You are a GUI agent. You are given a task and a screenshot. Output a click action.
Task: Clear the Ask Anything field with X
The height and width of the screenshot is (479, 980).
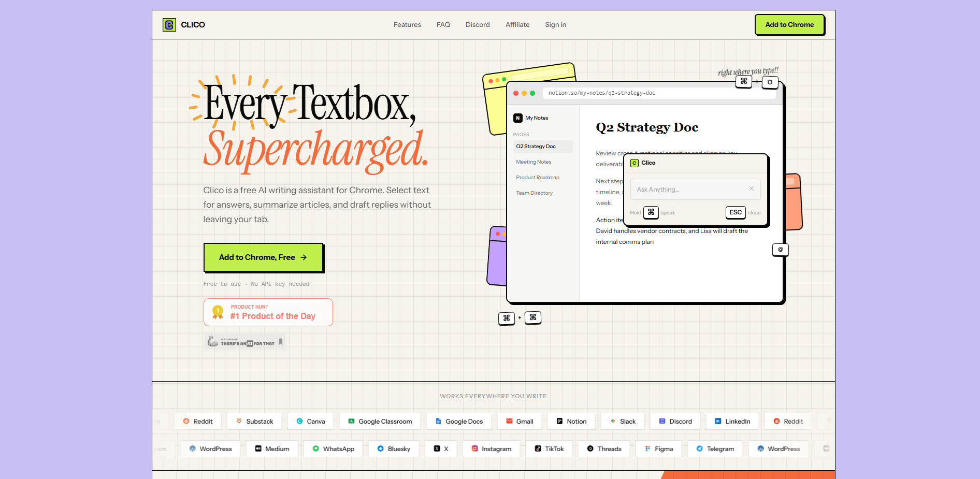tap(752, 188)
